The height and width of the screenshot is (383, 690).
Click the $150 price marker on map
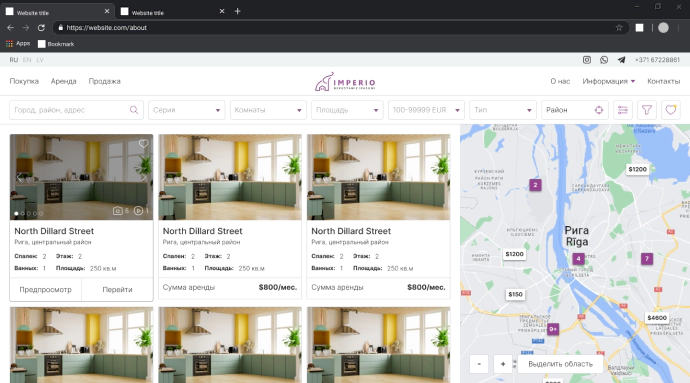coord(515,294)
